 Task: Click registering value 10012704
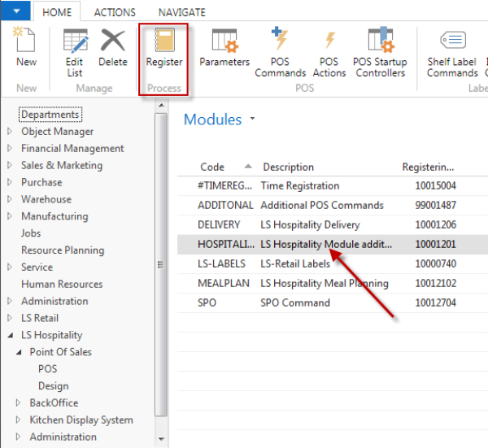[x=435, y=302]
